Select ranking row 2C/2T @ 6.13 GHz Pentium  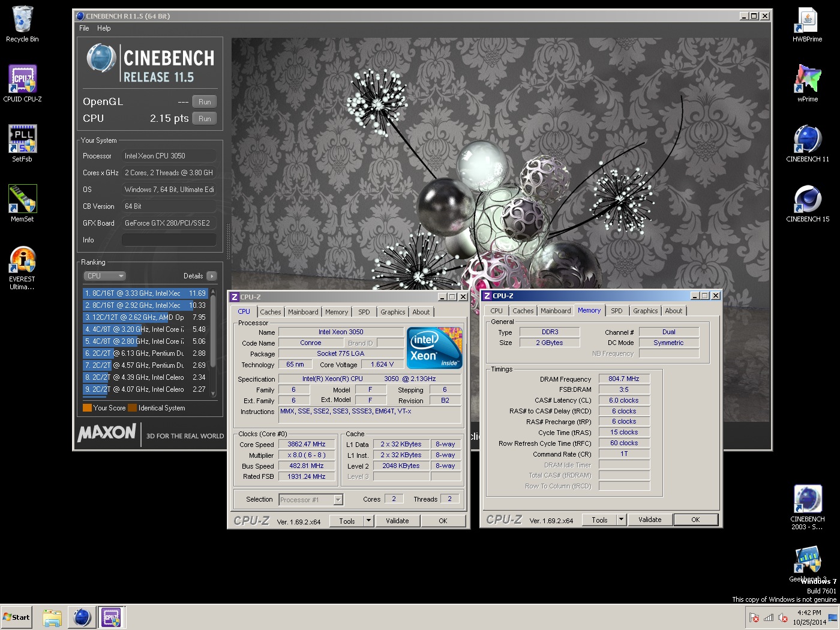click(x=145, y=353)
